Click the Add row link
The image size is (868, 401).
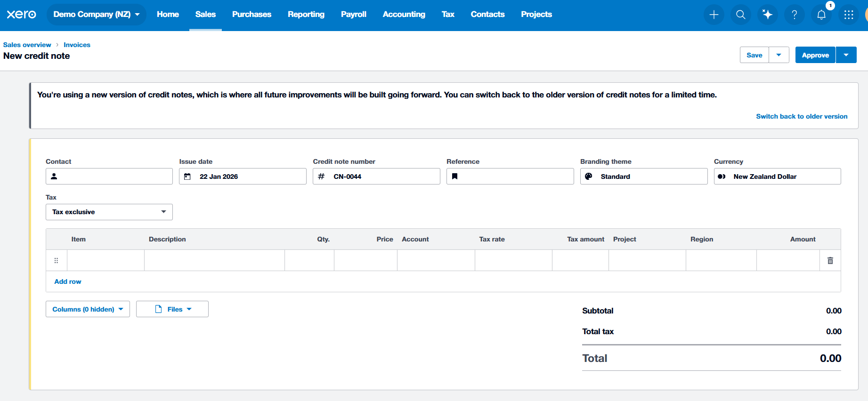(x=68, y=281)
